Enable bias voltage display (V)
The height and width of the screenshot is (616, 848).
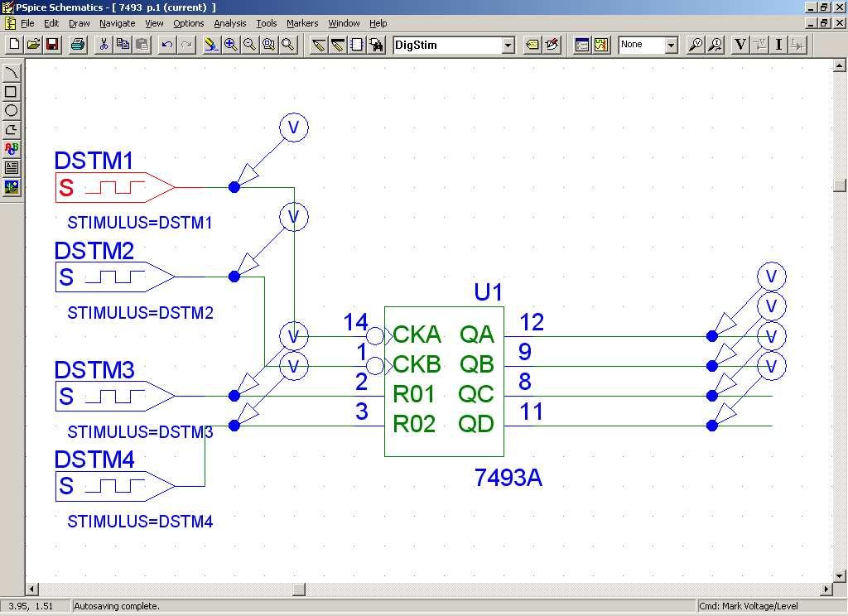click(740, 45)
